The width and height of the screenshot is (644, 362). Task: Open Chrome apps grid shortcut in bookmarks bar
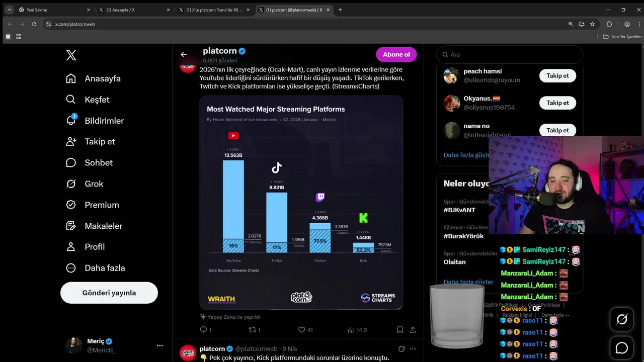[x=19, y=37]
